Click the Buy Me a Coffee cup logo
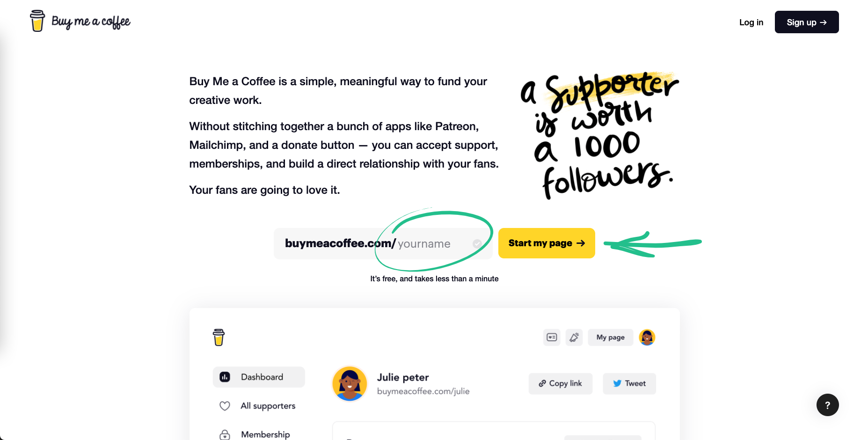This screenshot has height=440, width=868. click(37, 21)
